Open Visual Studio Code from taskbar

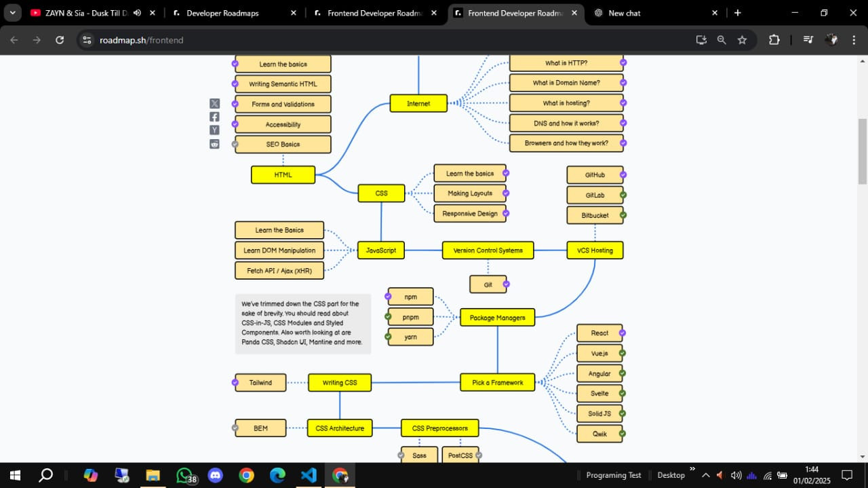(309, 475)
